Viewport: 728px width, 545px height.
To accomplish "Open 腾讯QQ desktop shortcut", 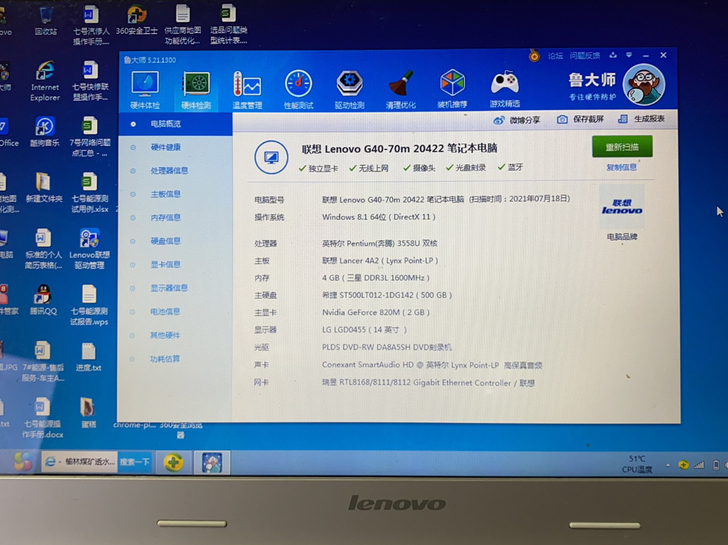I will (x=43, y=300).
